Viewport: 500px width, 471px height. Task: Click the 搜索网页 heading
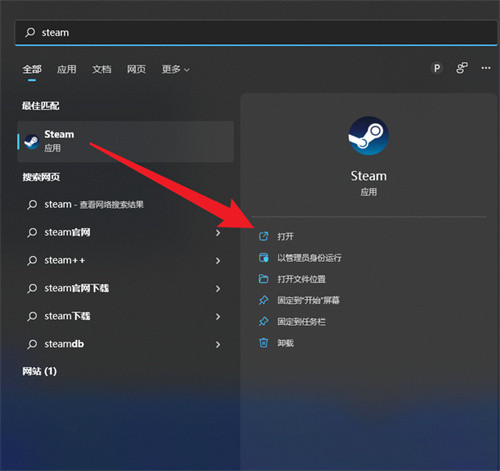coord(41,177)
